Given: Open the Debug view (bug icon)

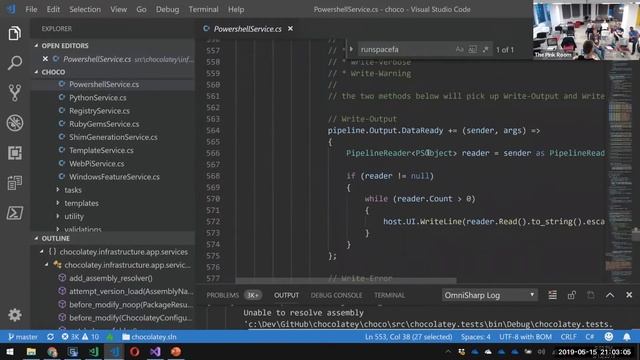Looking at the screenshot, I should pyautogui.click(x=15, y=123).
